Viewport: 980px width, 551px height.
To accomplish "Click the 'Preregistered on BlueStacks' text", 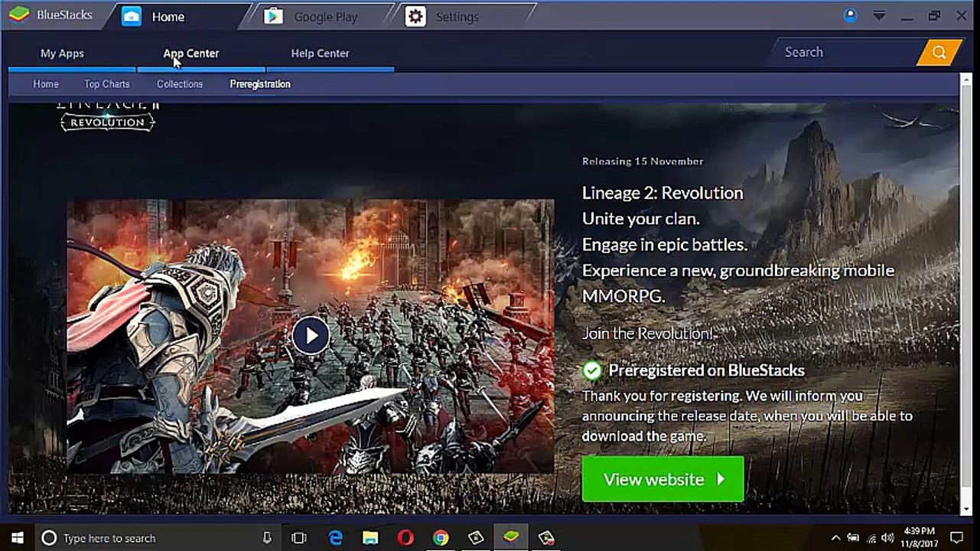I will pyautogui.click(x=706, y=370).
